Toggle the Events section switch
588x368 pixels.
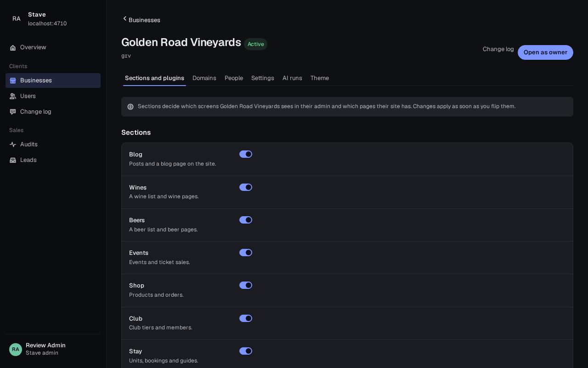click(246, 253)
